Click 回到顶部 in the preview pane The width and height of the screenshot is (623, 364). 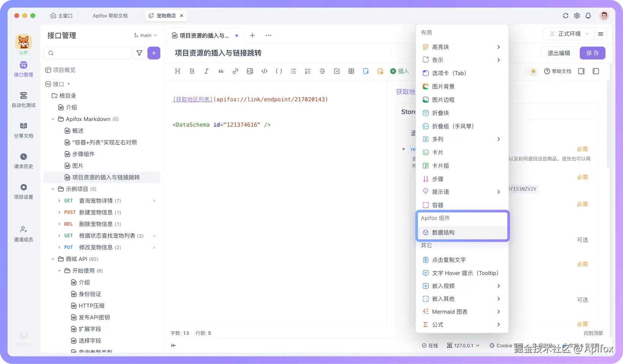pos(593,333)
